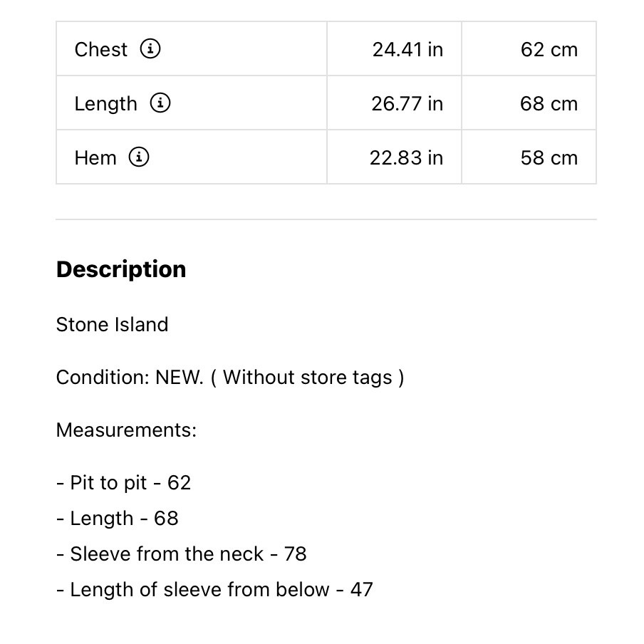Click the Pit to pit - 62 line
644x644 pixels.
124,483
